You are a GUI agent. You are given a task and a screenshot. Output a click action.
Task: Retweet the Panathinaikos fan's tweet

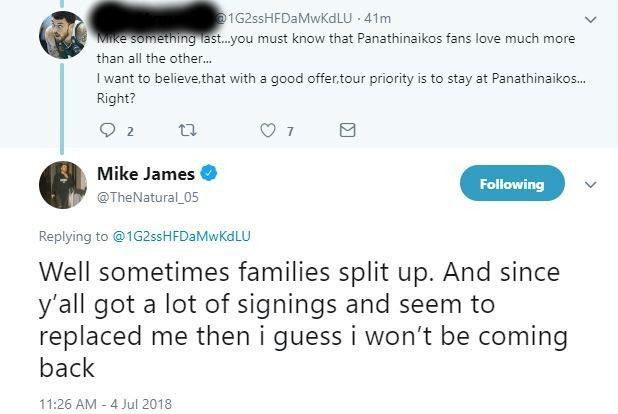188,130
